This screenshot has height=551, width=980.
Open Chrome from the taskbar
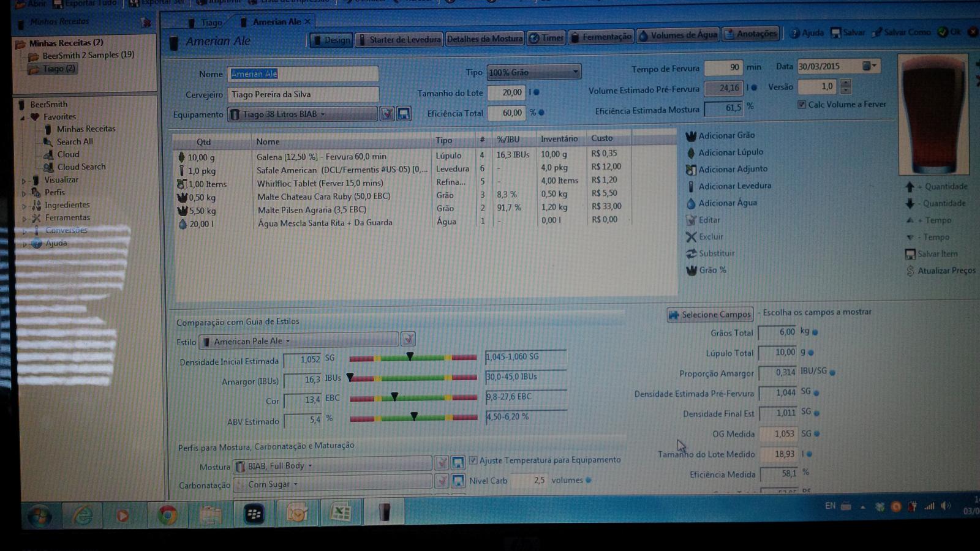[166, 515]
